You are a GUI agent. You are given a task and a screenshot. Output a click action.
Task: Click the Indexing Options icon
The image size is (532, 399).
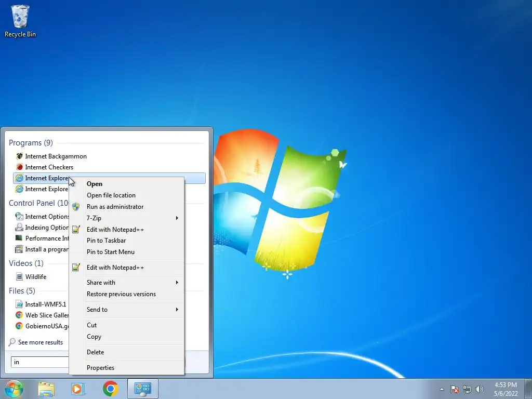pyautogui.click(x=19, y=228)
